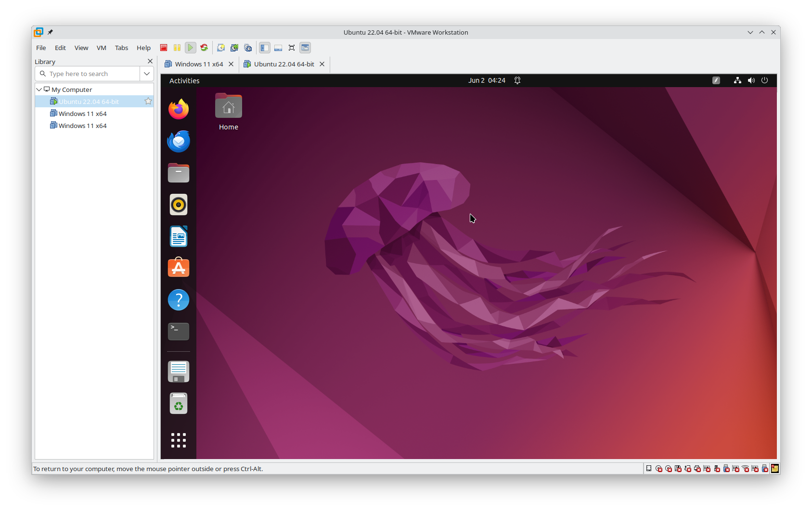Open the Library search dropdown arrow
Viewport: 812px width, 512px height.
pos(147,74)
